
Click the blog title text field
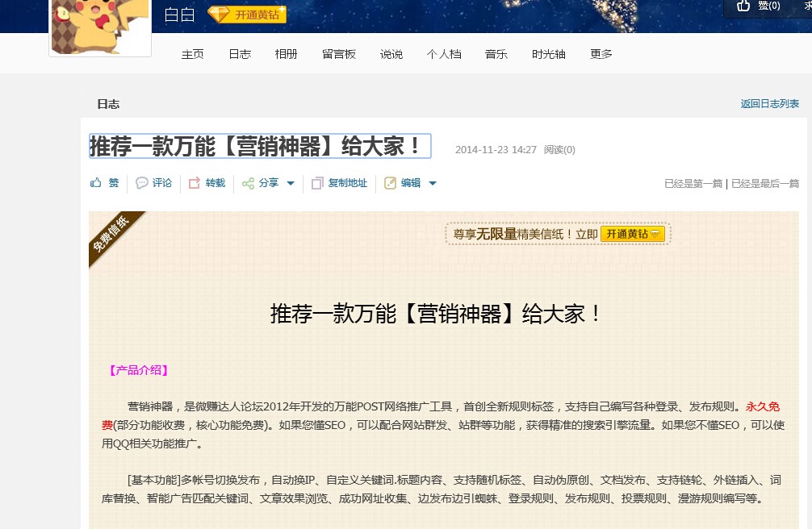point(260,146)
